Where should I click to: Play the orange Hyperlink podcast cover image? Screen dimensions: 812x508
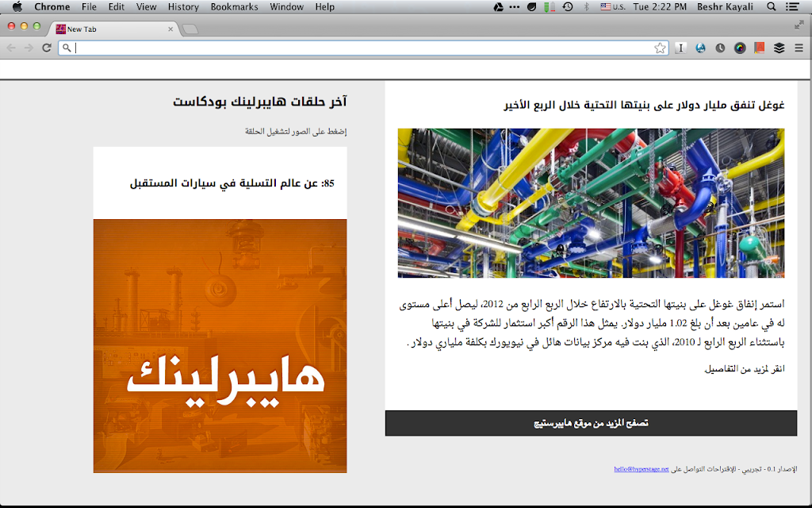point(220,346)
